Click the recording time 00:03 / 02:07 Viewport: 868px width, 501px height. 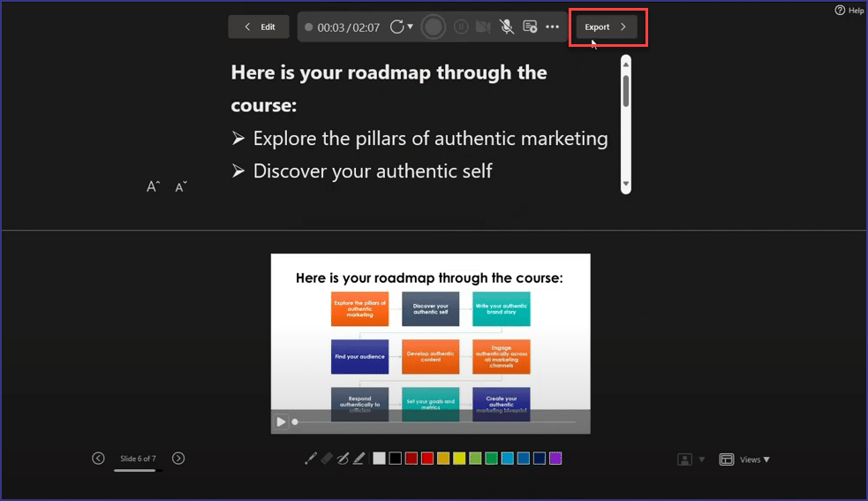coord(349,27)
